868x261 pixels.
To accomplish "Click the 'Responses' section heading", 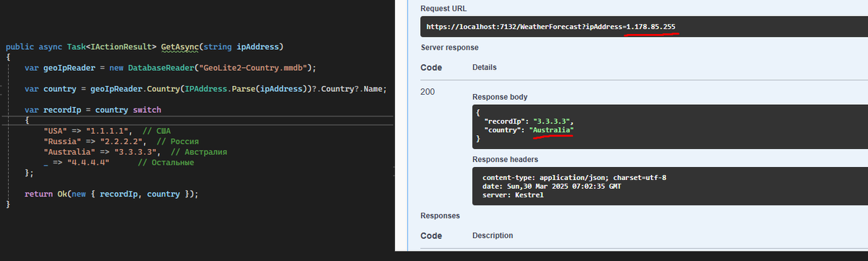I will (x=440, y=216).
